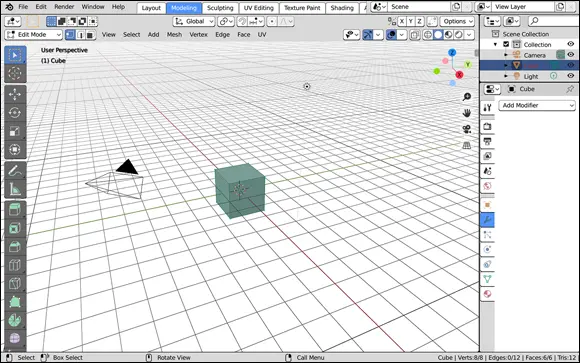Open the Render properties tab

[488, 127]
